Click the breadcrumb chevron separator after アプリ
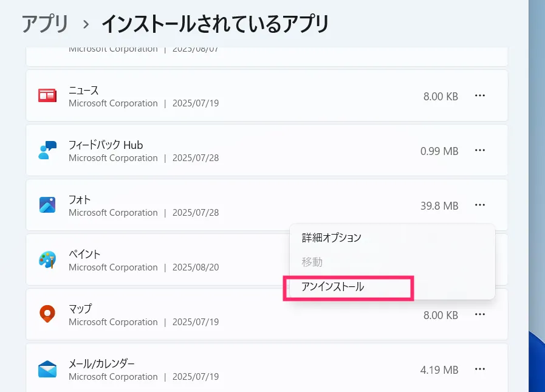 [86, 25]
